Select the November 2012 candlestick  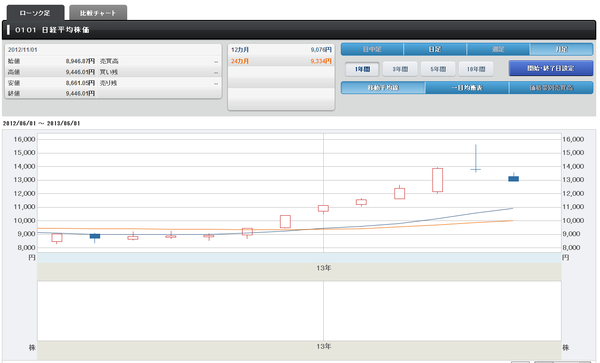click(247, 232)
